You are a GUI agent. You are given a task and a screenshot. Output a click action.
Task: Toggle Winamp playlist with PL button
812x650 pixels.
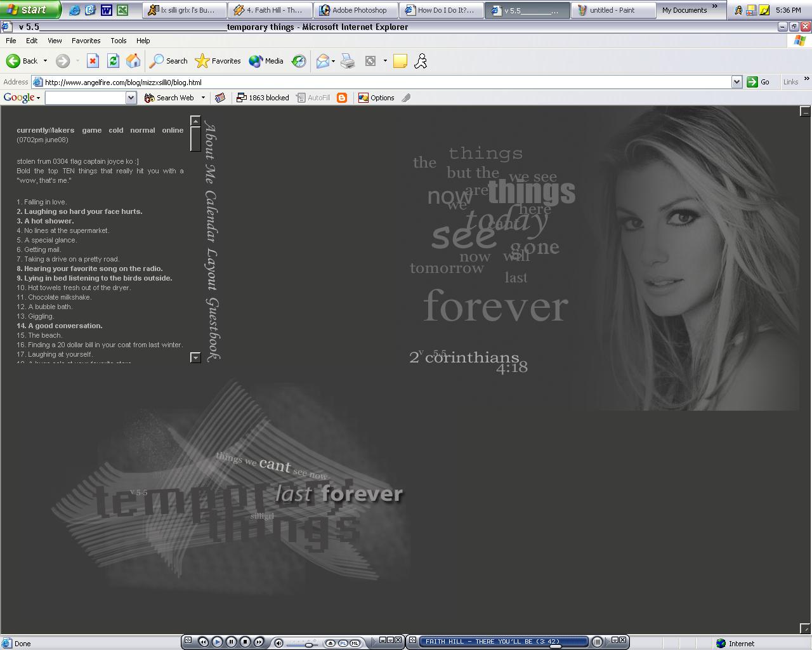point(343,643)
